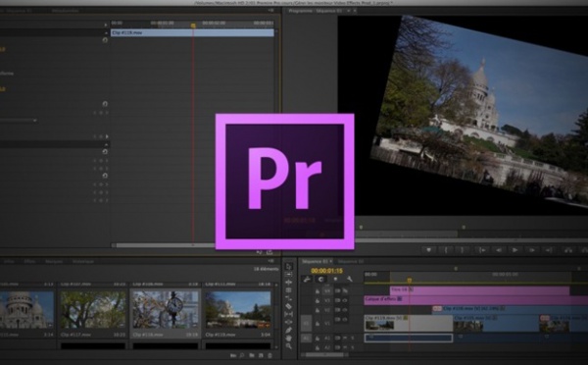Screen dimensions: 588x365
Task: Open the Infos panel tab
Action: 9,261
